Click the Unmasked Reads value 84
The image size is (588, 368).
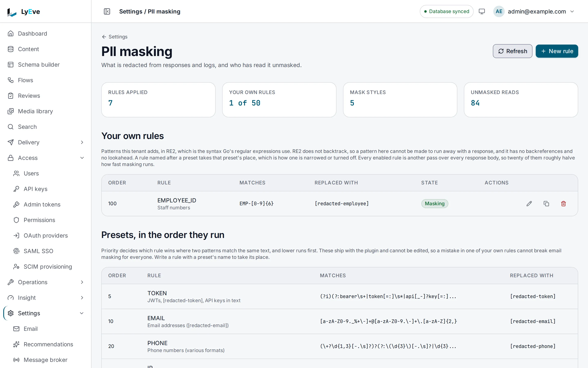point(475,103)
